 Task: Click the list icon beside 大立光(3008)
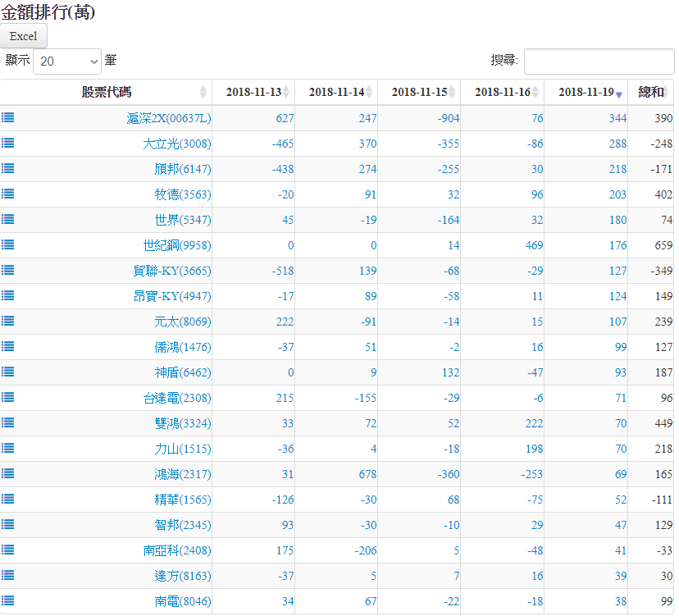[7, 144]
